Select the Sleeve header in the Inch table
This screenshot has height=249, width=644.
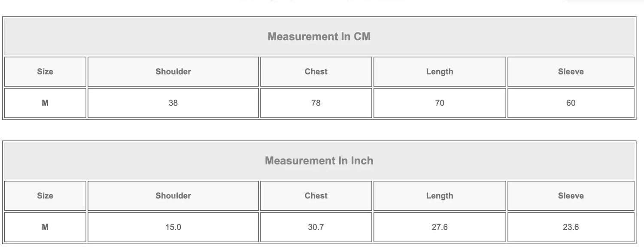tap(571, 196)
